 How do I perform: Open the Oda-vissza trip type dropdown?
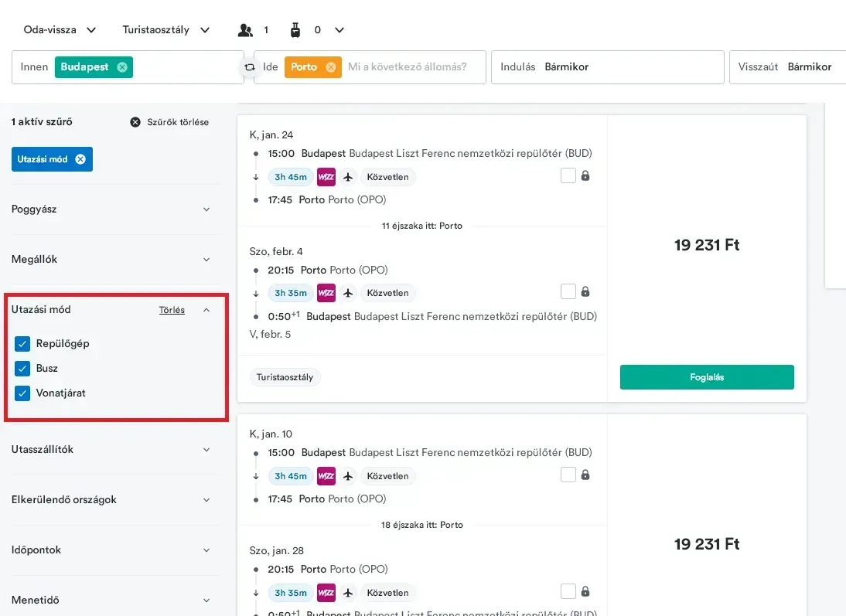tap(60, 29)
